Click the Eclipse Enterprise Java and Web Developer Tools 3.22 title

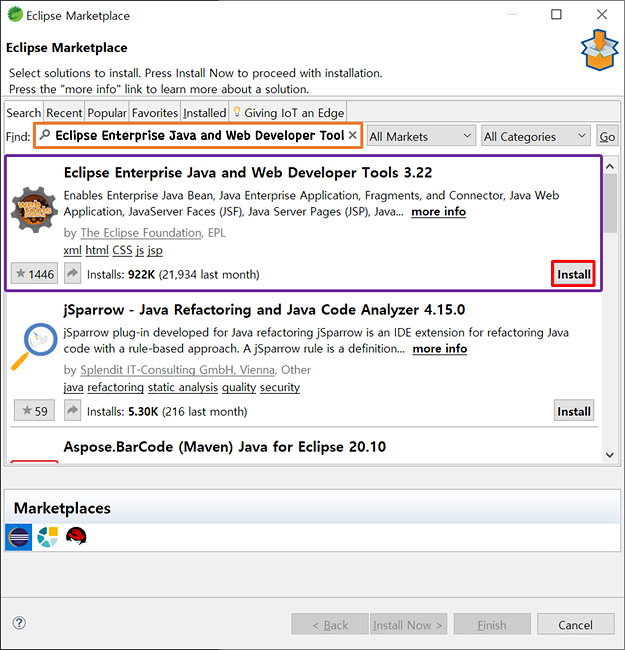[x=248, y=172]
